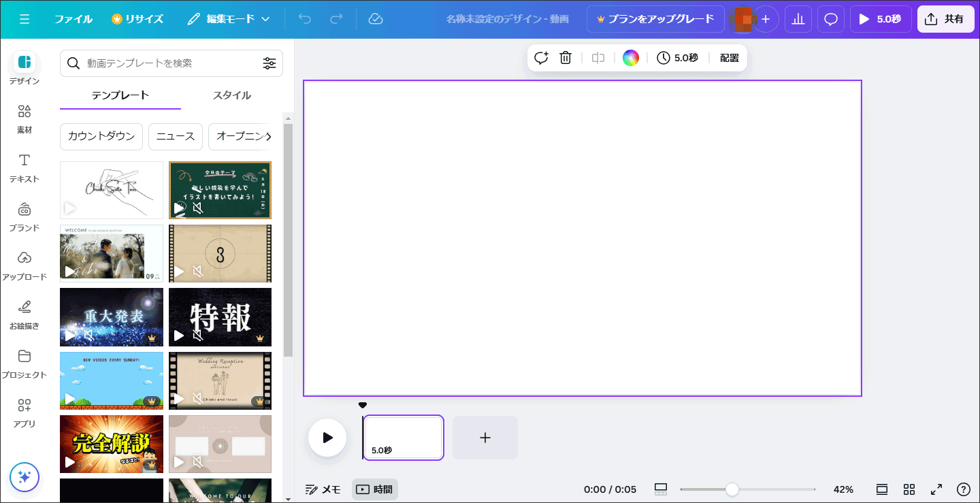Click the split page icon
Image resolution: width=980 pixels, height=503 pixels.
click(598, 58)
